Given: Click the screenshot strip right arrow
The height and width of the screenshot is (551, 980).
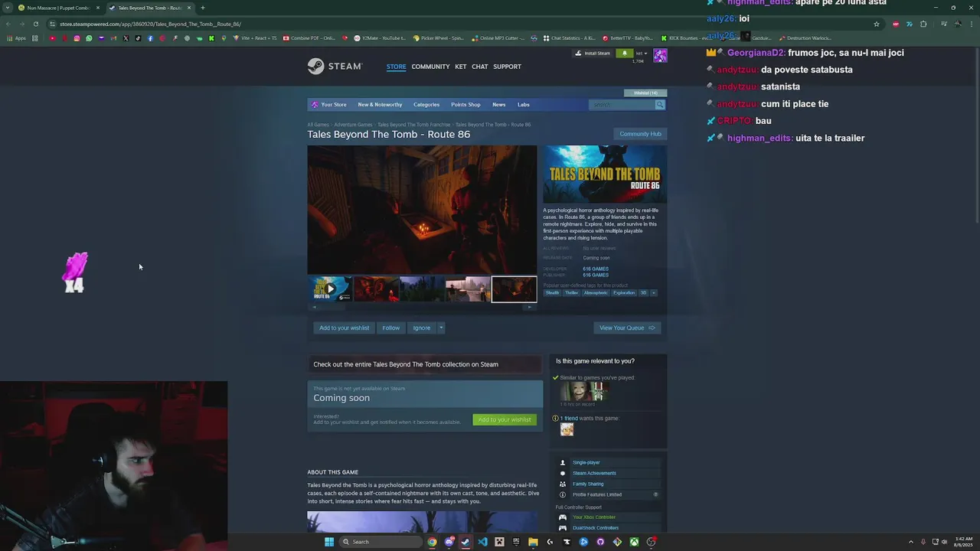Looking at the screenshot, I should click(x=530, y=307).
